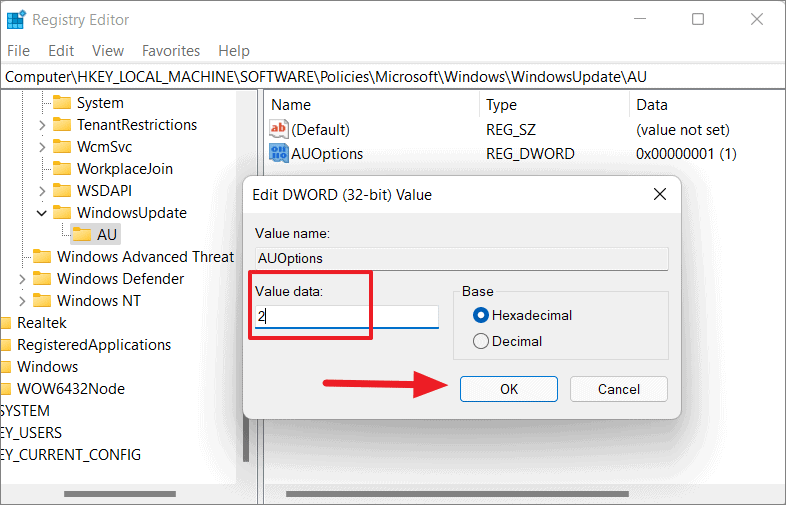This screenshot has height=505, width=786.
Task: Select the Hexadecimal base option
Action: 480,315
